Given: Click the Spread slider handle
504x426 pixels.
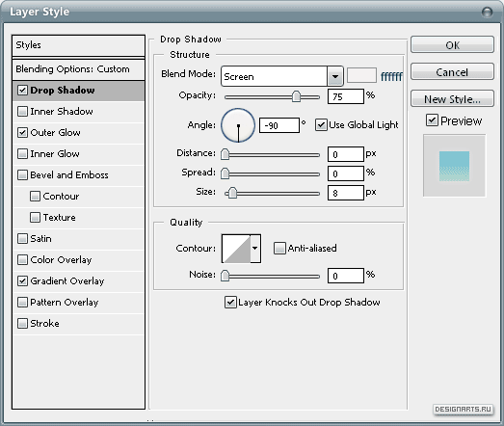Looking at the screenshot, I should [x=225, y=173].
